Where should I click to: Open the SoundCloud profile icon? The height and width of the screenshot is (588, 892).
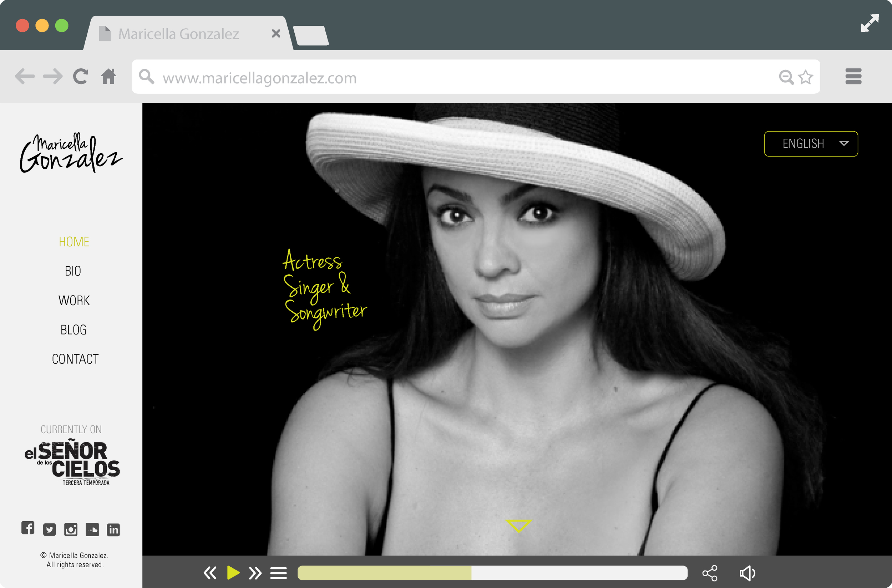point(92,530)
